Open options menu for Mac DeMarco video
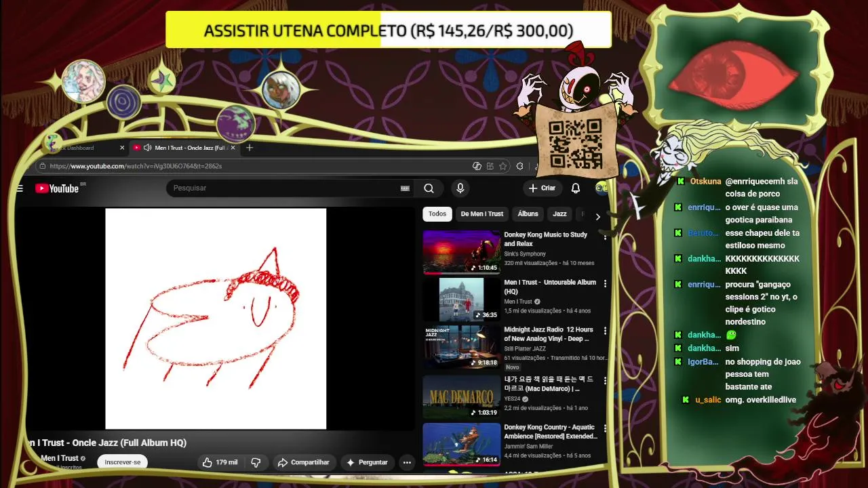The image size is (868, 488). click(605, 381)
